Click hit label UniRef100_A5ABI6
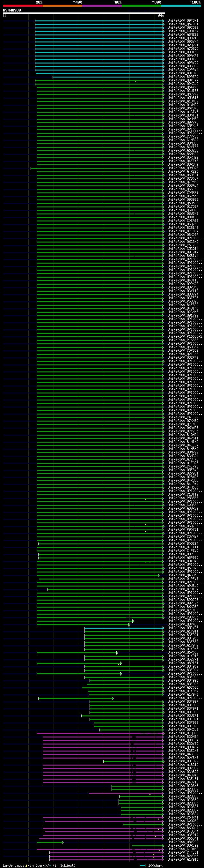The image size is (204, 868). tap(183, 98)
